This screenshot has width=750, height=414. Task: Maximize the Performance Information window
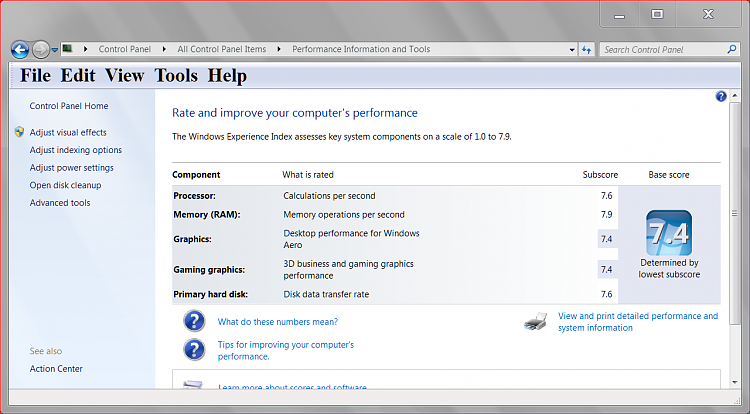[x=657, y=14]
